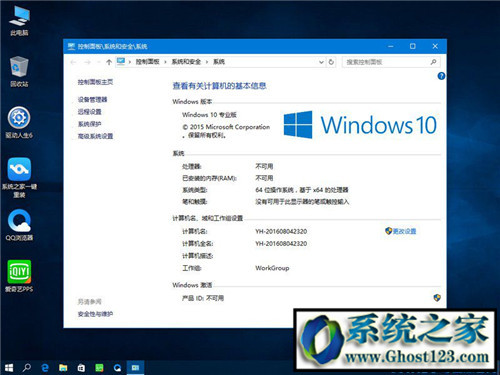Select the active System window taskbar button
The width and height of the screenshot is (500, 375).
(x=135, y=368)
